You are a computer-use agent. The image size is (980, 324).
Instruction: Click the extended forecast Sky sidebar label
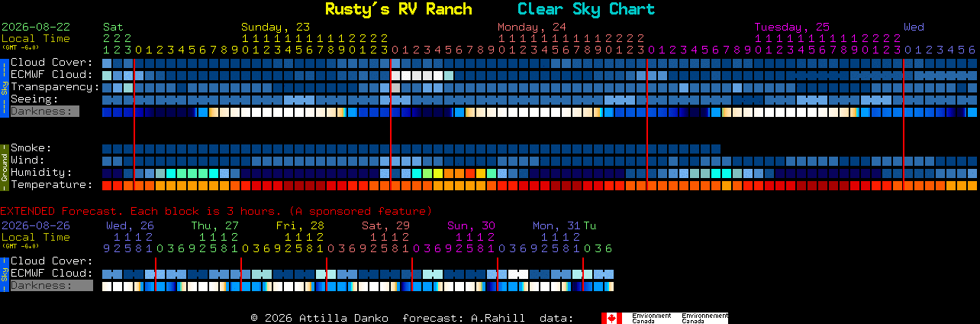4,273
